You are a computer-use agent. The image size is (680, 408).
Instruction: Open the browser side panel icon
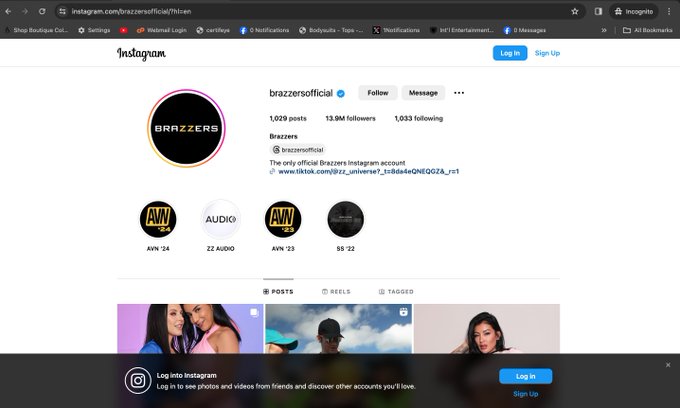click(598, 11)
